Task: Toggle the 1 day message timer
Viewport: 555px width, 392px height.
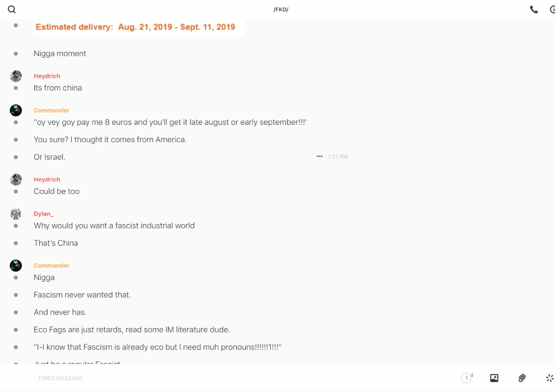Action: point(466,378)
